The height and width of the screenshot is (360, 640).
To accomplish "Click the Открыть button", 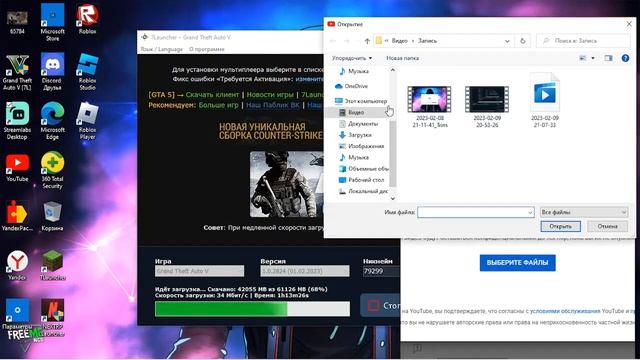I will click(560, 226).
